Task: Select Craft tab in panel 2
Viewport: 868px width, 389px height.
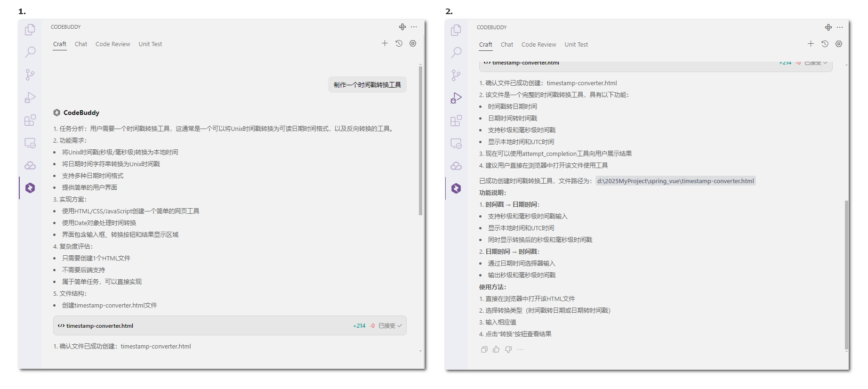Action: [x=486, y=45]
